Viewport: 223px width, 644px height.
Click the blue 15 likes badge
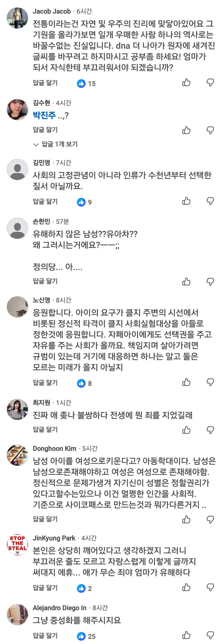coord(86,84)
